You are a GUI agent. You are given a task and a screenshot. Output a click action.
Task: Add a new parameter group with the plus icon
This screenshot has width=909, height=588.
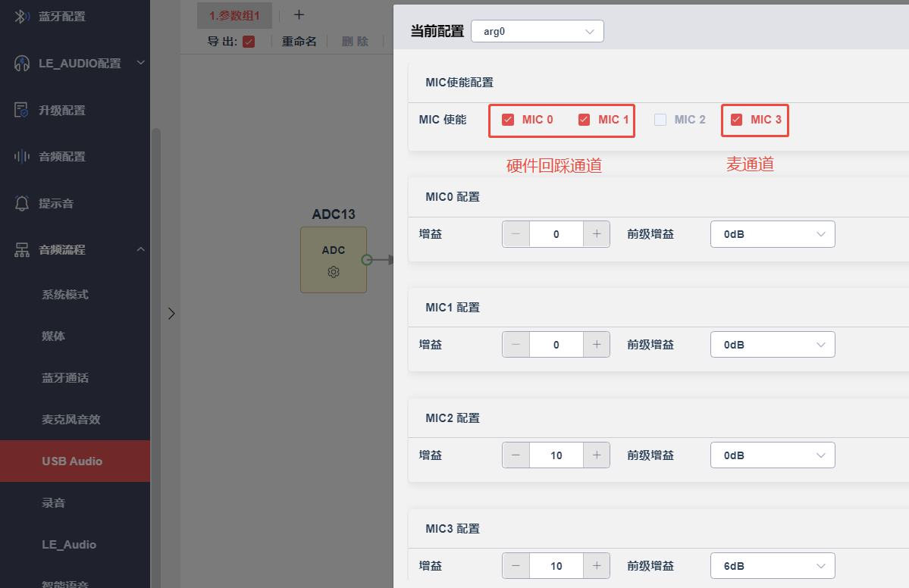299,15
